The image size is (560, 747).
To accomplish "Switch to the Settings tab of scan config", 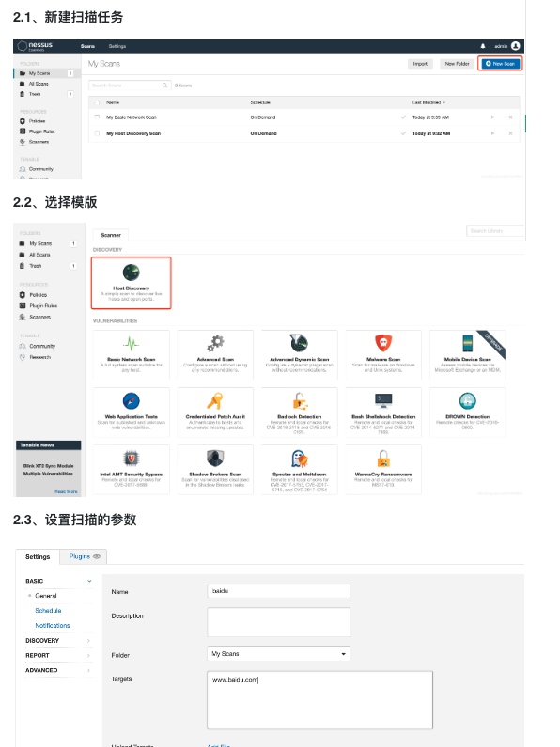I will (38, 556).
